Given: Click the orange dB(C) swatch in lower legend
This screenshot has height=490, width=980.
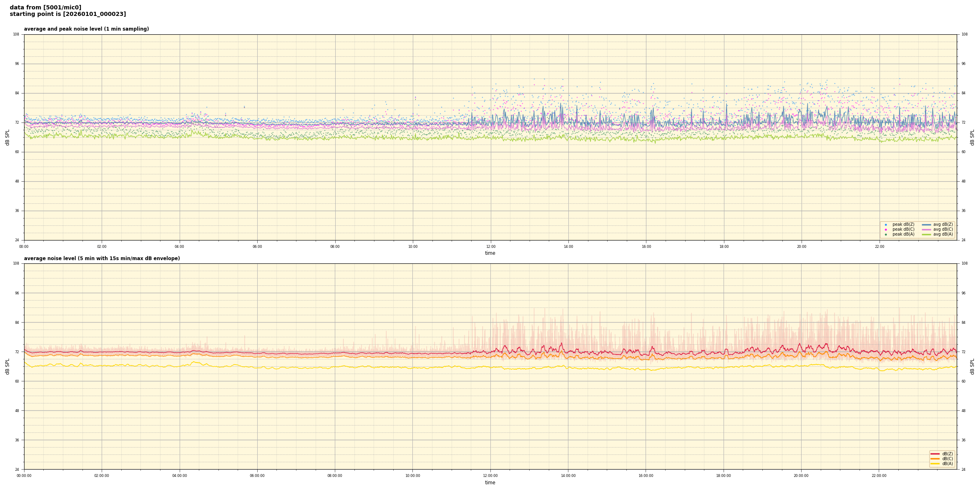Looking at the screenshot, I should [x=935, y=459].
